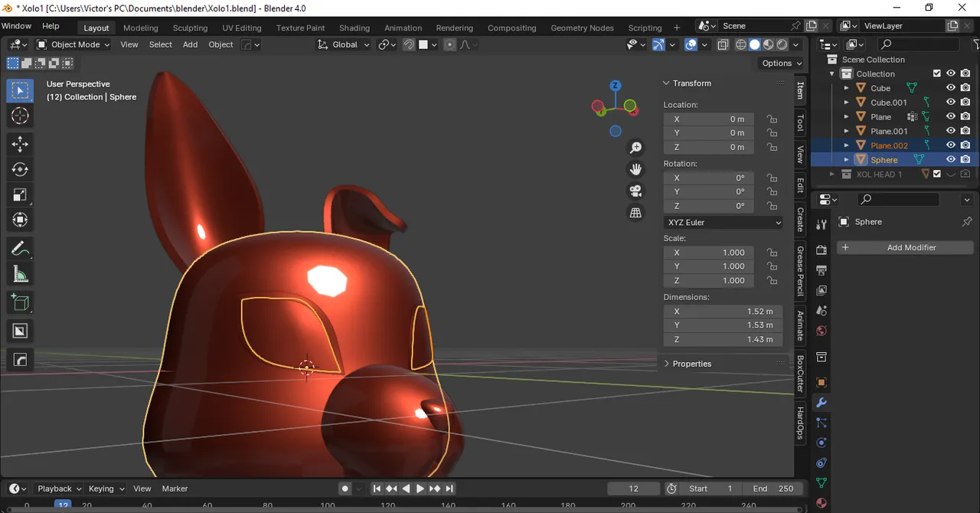Expand the Properties panel in sidebar
980x513 pixels.
(x=691, y=364)
